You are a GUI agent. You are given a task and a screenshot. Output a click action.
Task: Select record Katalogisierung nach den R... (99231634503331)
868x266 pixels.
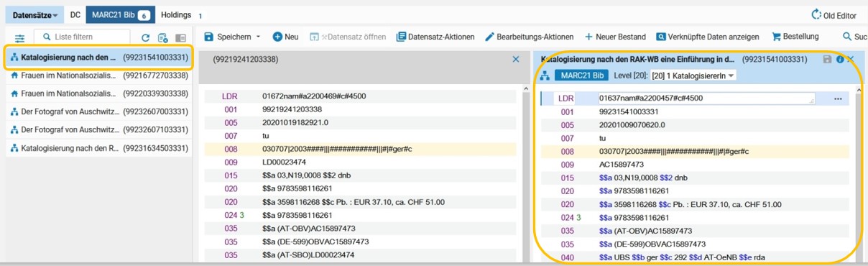pyautogui.click(x=98, y=148)
